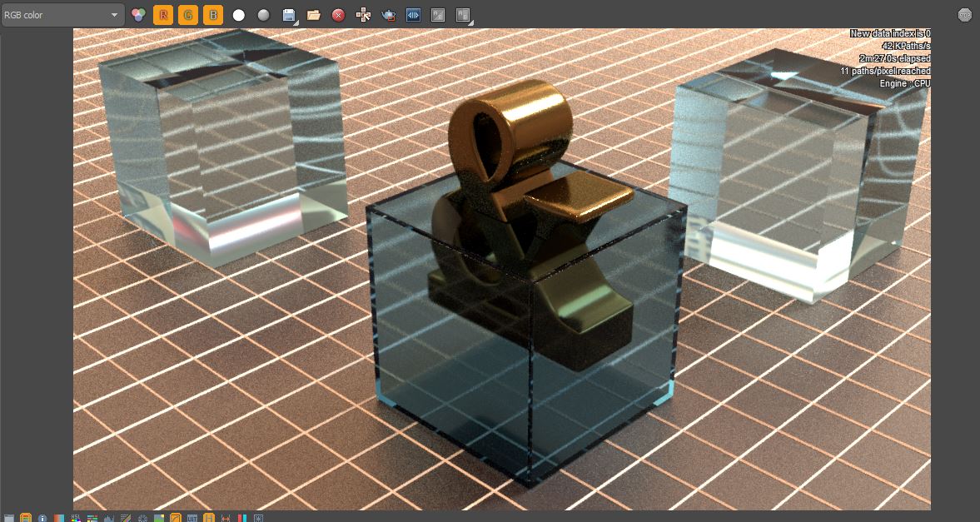
Task: Click the orange-to-blue gradient white balance icon
Action: pos(59,518)
